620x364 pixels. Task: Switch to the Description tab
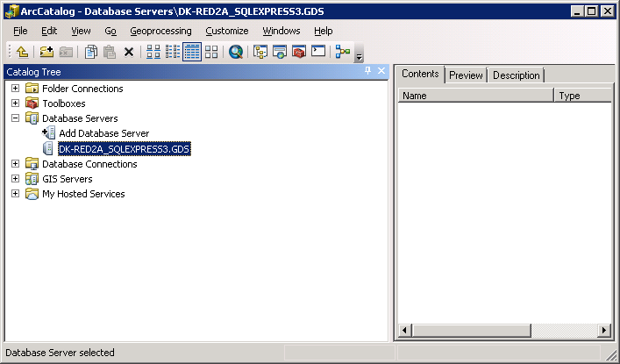516,75
